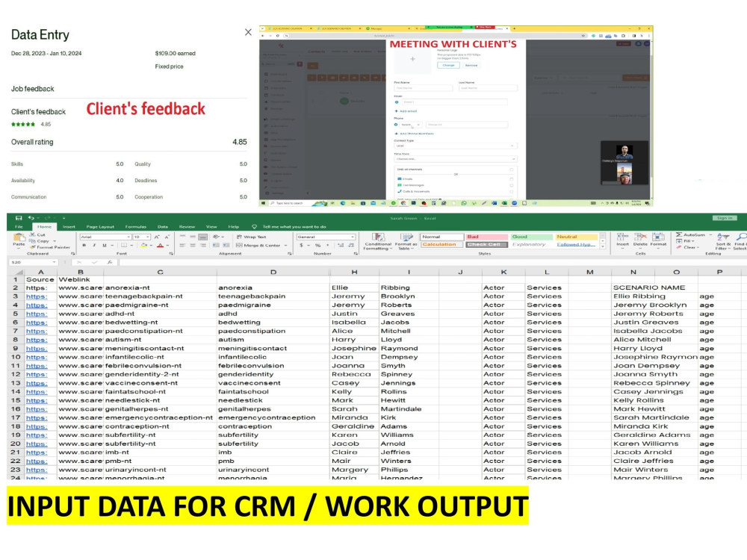Viewport: 747px width, 560px height.
Task: Click the Decrease Font Size icon
Action: [x=167, y=237]
